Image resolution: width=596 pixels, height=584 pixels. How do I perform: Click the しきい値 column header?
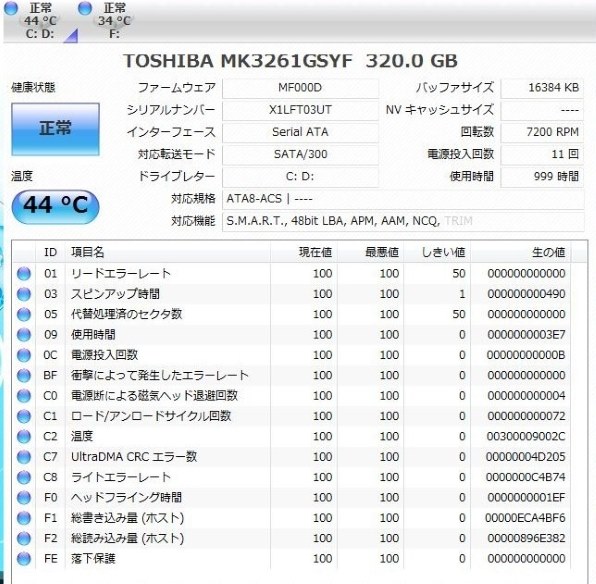pos(437,252)
